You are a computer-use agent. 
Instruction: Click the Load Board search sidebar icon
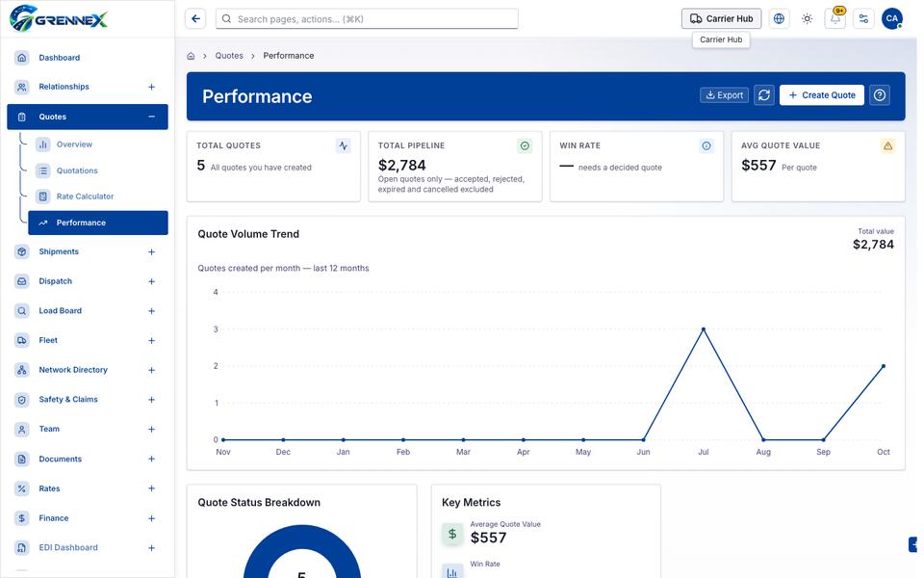(x=22, y=311)
